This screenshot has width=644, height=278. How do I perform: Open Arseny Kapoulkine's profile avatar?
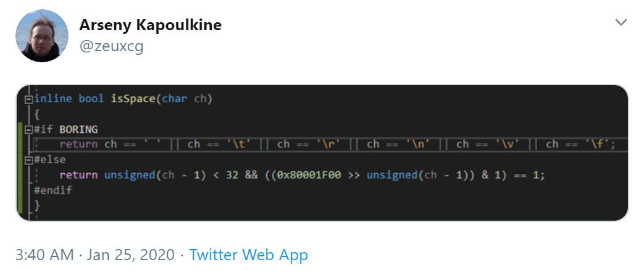tap(41, 36)
